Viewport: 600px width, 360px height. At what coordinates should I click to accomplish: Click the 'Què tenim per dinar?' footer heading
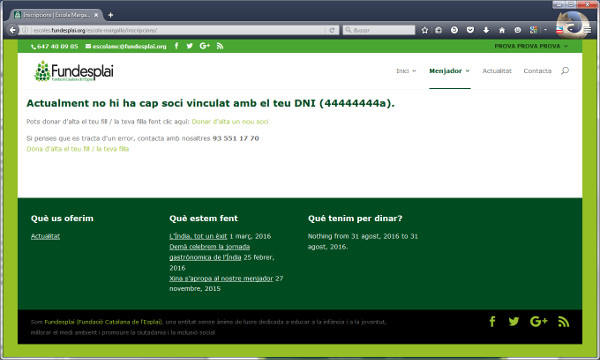(355, 218)
